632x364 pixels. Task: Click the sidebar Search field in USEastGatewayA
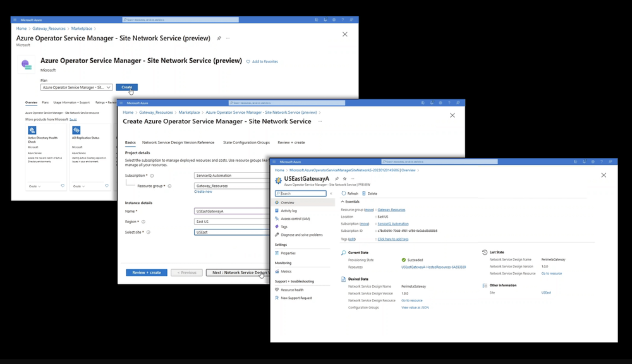[x=301, y=193]
